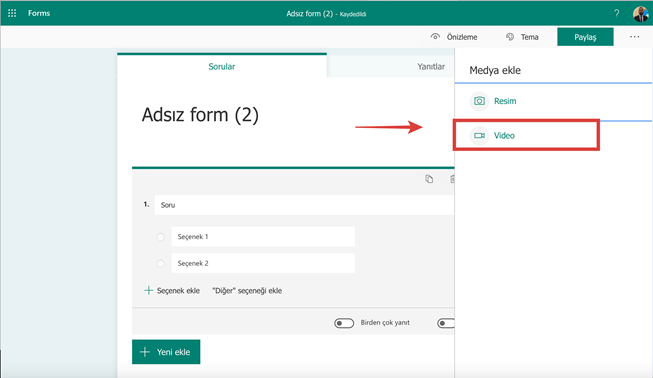The height and width of the screenshot is (378, 653).
Task: Click the Birden çok yanıt label
Action: pos(385,323)
